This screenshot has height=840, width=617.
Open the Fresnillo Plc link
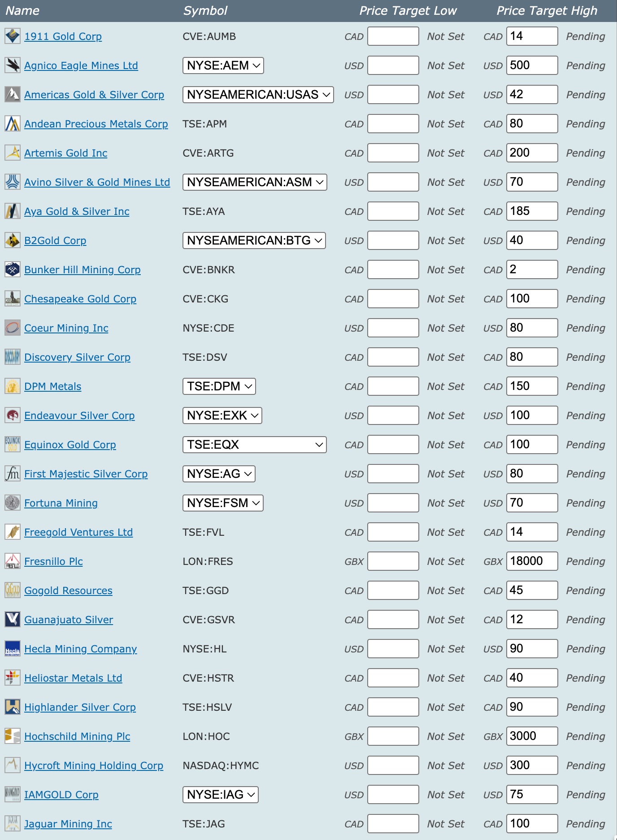click(x=54, y=561)
